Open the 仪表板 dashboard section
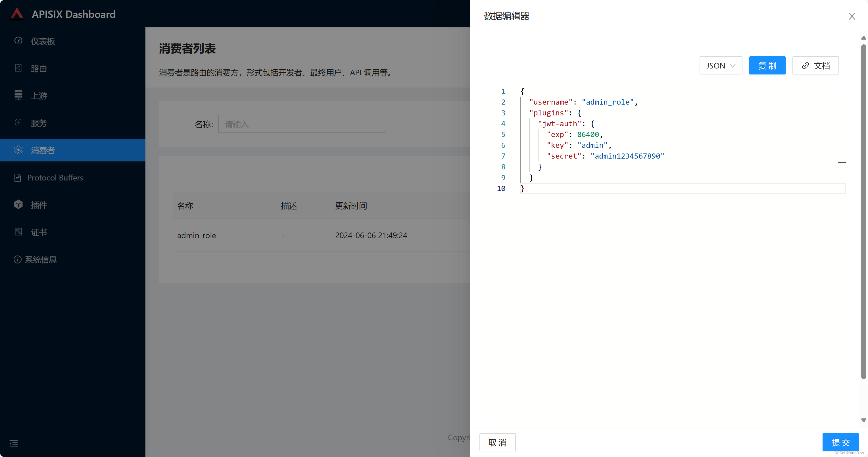The height and width of the screenshot is (457, 868). coord(42,41)
